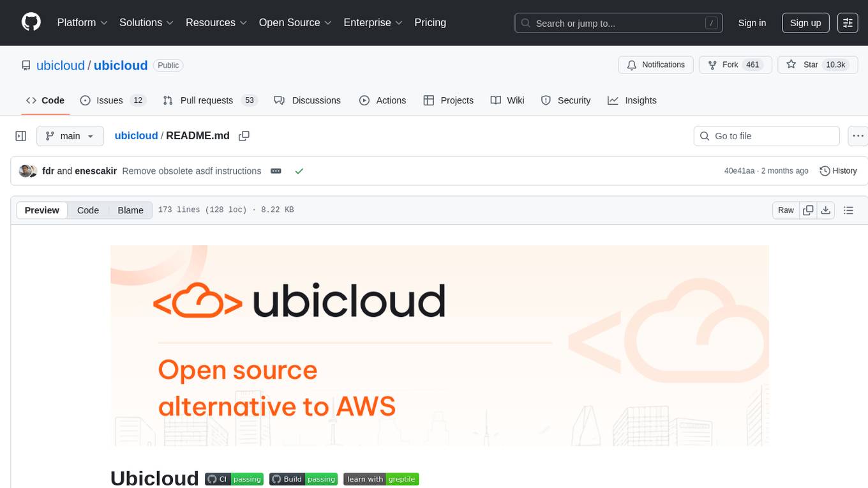Expand the Solutions menu

click(x=146, y=22)
